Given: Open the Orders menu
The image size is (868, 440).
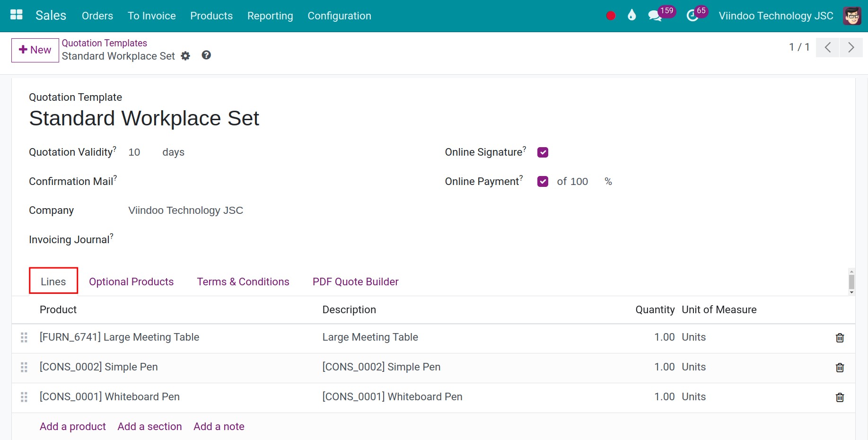Looking at the screenshot, I should pos(97,16).
